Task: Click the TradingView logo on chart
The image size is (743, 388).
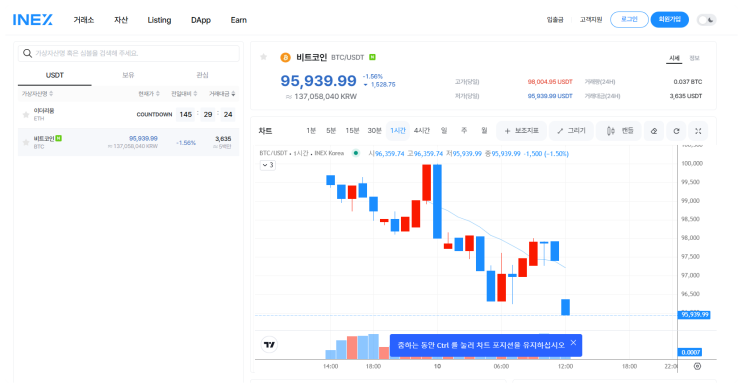Action: (270, 345)
